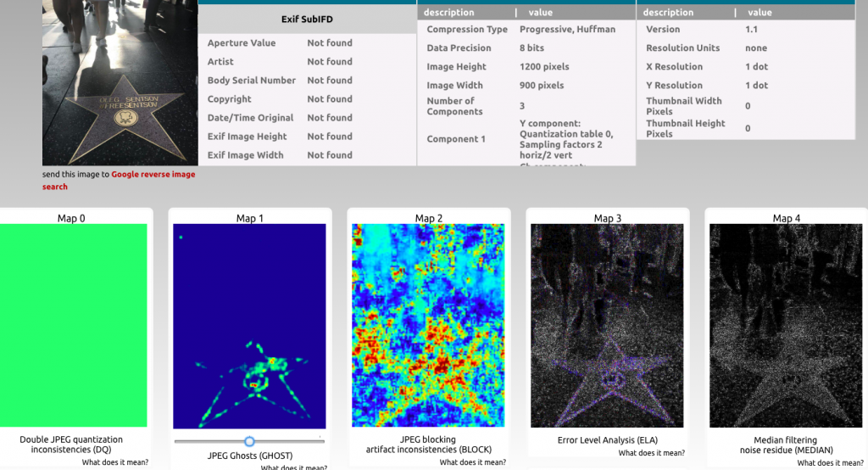Click the JPEG Ghosts slider handle
The width and height of the screenshot is (868, 470).
pos(249,441)
